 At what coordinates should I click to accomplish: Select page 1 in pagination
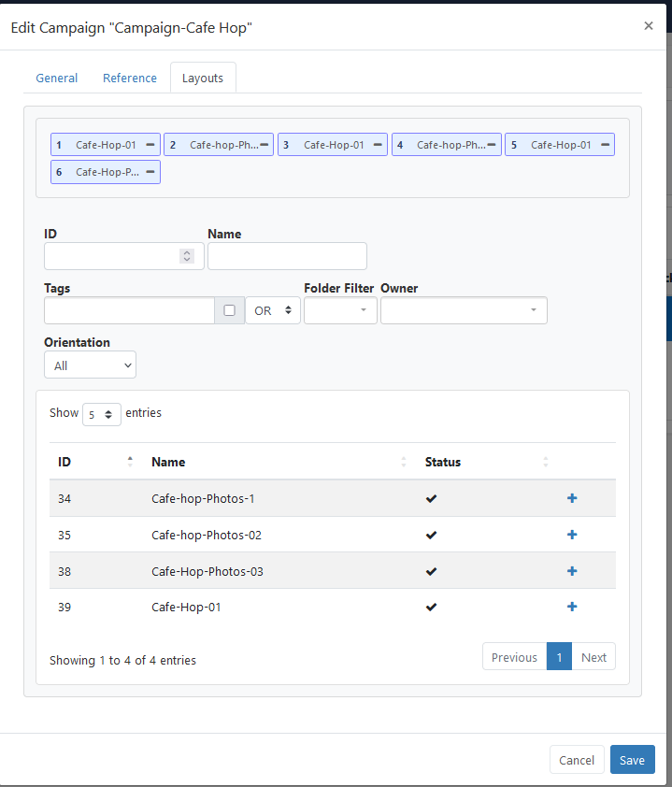[559, 657]
